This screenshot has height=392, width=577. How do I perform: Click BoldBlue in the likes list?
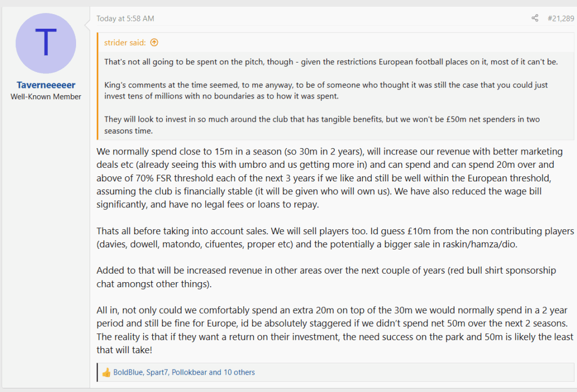(128, 372)
